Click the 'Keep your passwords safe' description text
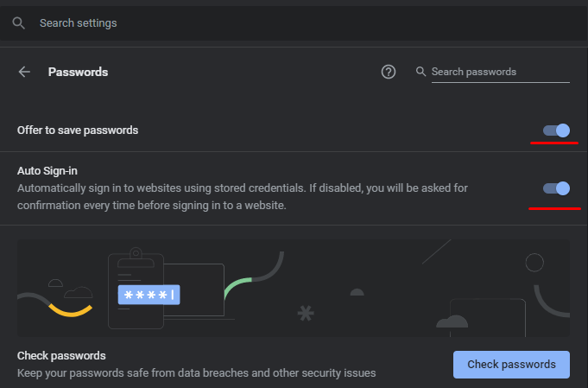Screen dimensions: 588x388 click(x=197, y=373)
